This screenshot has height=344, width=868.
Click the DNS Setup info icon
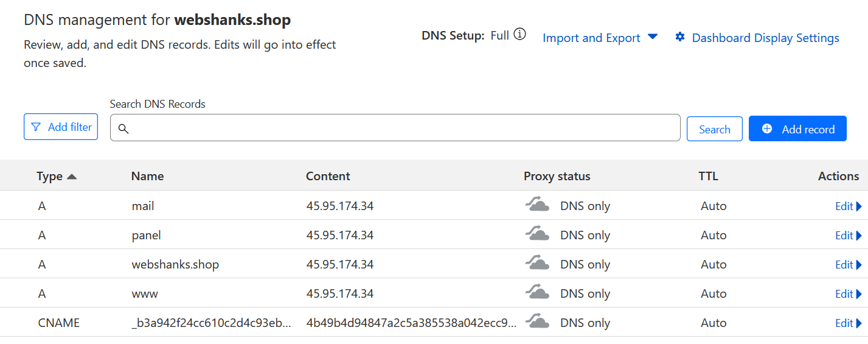pos(519,35)
